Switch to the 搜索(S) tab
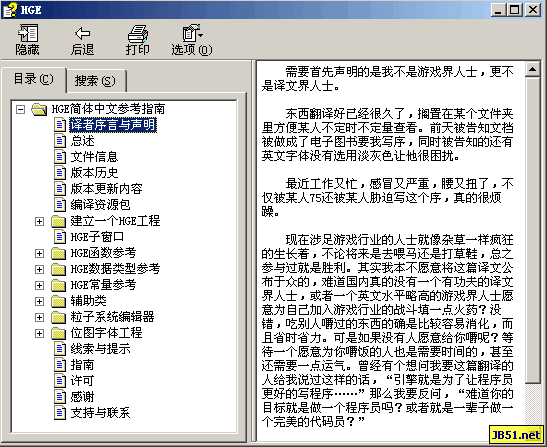The height and width of the screenshot is (447, 547). pyautogui.click(x=95, y=81)
